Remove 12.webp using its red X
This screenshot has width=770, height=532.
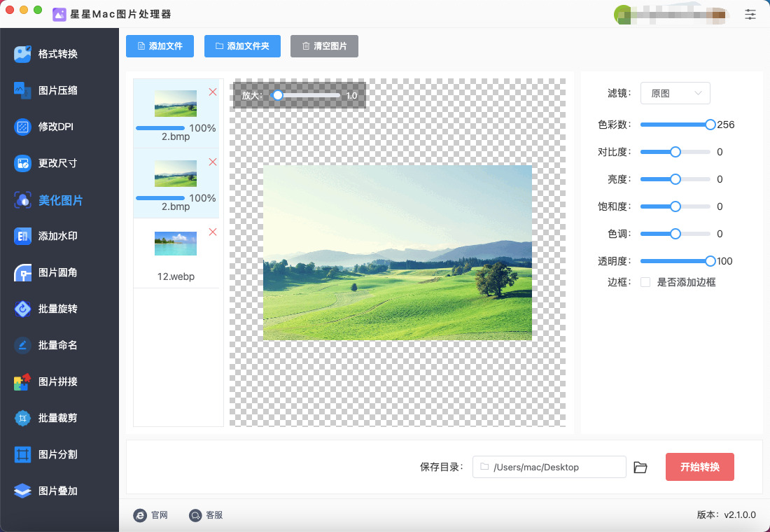tap(213, 232)
